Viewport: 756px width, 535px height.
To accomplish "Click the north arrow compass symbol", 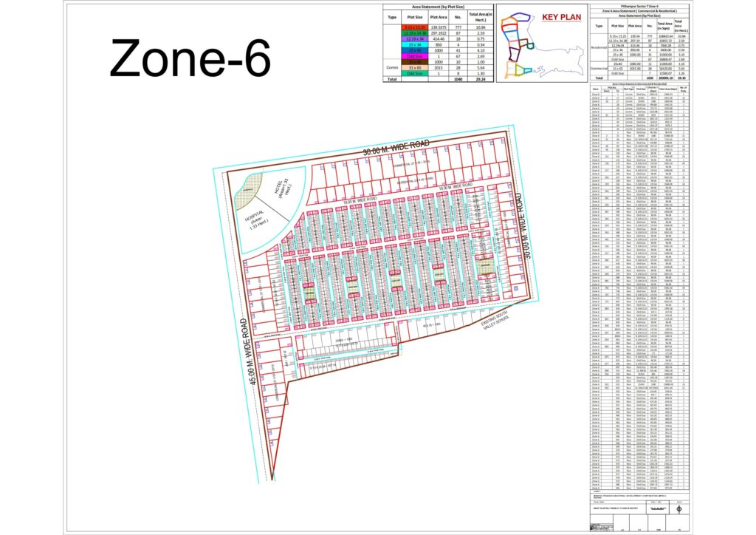I will tap(678, 509).
